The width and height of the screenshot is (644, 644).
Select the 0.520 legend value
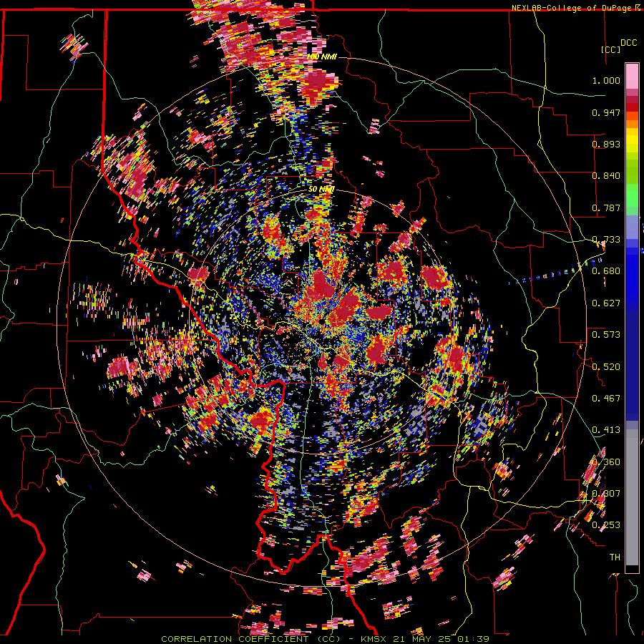coord(606,367)
